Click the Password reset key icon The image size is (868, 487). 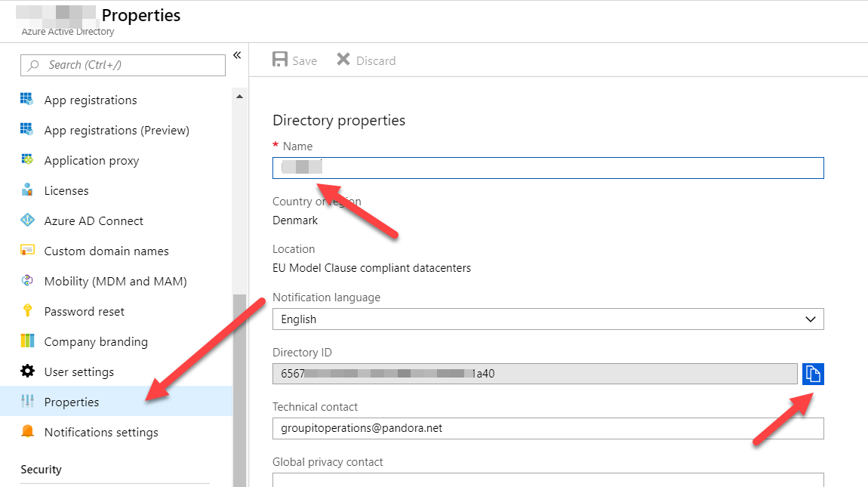tap(27, 311)
